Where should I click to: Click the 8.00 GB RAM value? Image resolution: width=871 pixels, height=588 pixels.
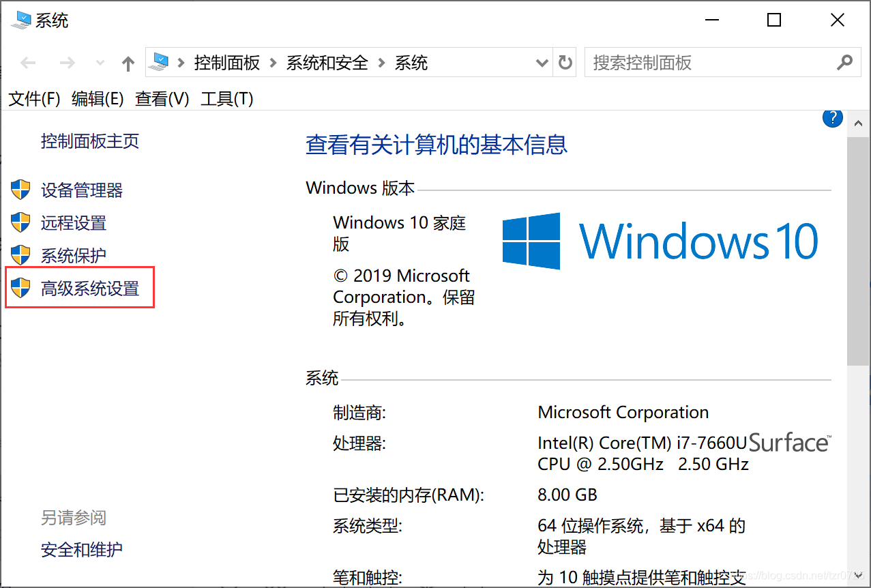click(x=567, y=495)
